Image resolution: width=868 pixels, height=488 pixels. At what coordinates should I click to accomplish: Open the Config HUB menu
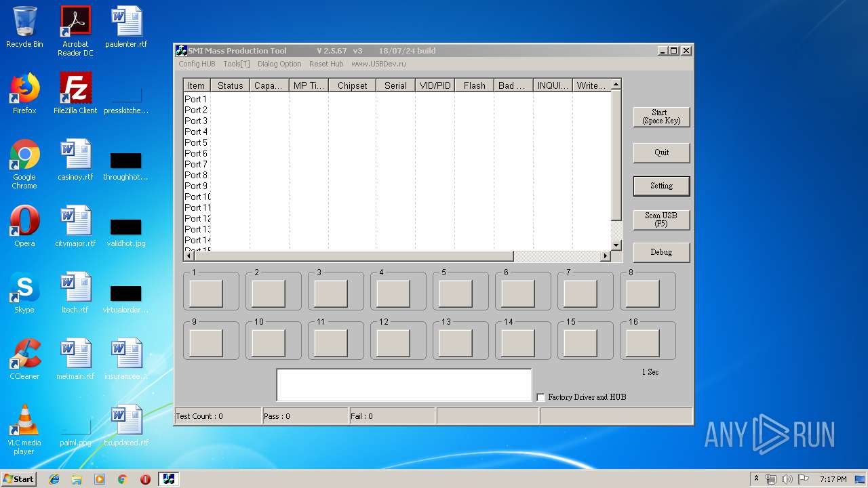[197, 64]
